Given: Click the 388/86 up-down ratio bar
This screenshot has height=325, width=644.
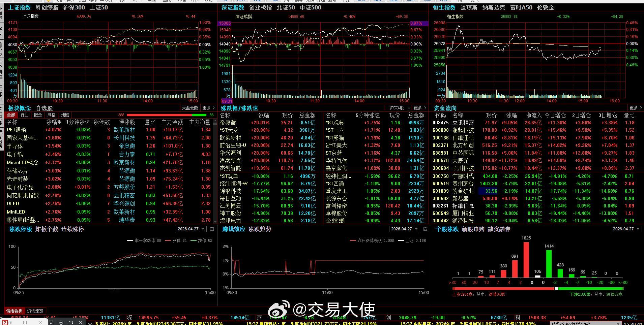Looking at the screenshot, I should (167, 115).
